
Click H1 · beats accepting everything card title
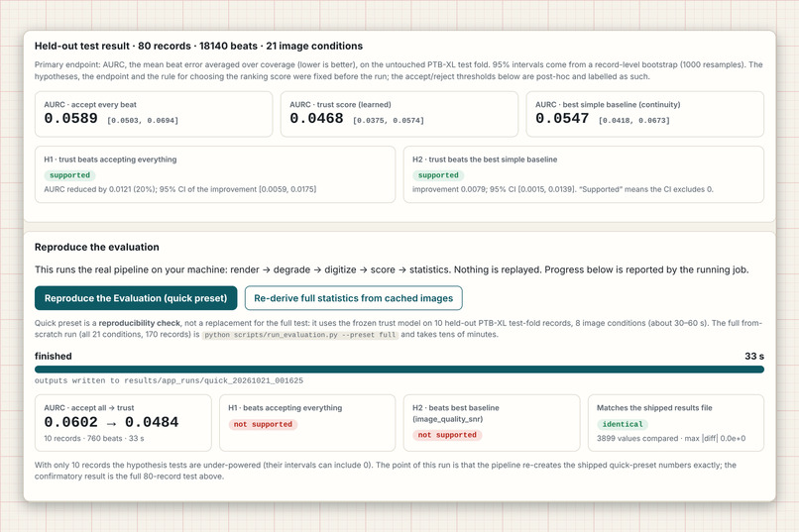pyautogui.click(x=285, y=408)
